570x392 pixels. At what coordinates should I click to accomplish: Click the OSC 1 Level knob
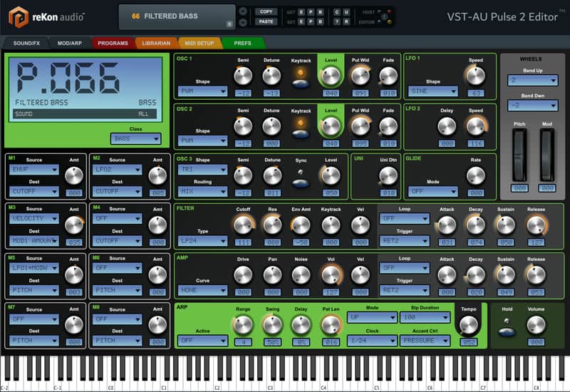pos(331,76)
